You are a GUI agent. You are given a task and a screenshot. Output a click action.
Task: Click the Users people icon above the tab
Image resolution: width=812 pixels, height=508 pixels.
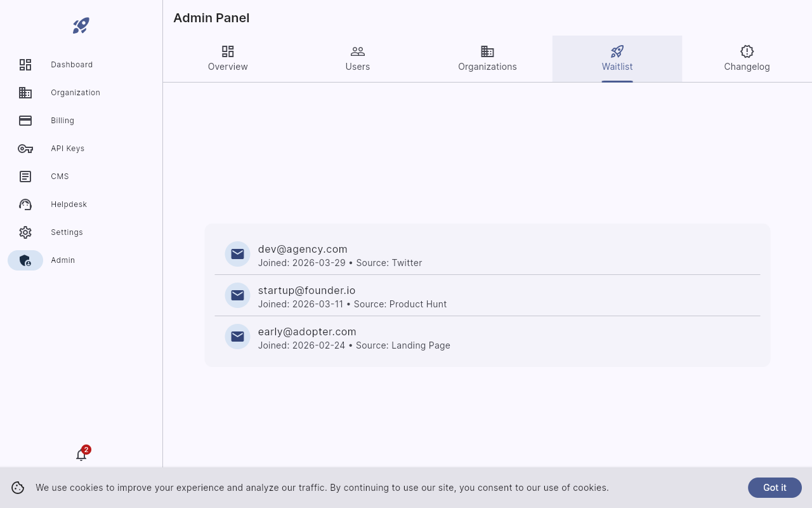pyautogui.click(x=357, y=51)
